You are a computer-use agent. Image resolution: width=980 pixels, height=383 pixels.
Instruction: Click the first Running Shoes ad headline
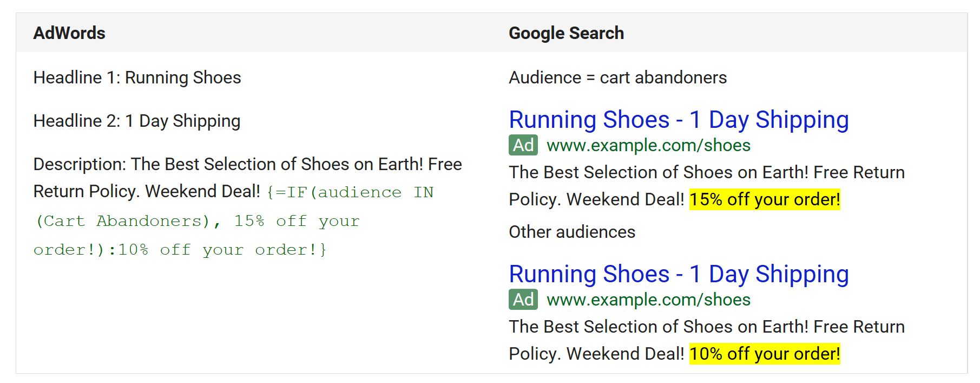(679, 120)
